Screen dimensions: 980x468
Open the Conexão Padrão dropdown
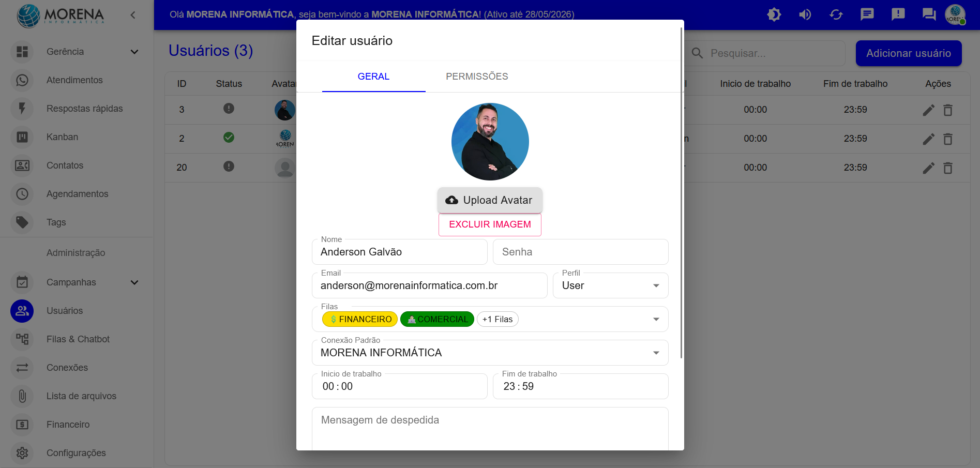click(x=490, y=353)
